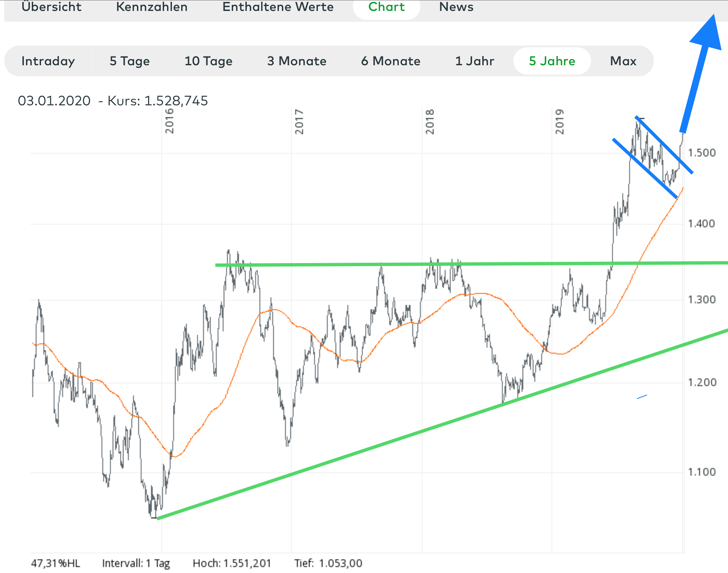Screen dimensions: 728x573
Task: Go to the News tab
Action: point(456,7)
